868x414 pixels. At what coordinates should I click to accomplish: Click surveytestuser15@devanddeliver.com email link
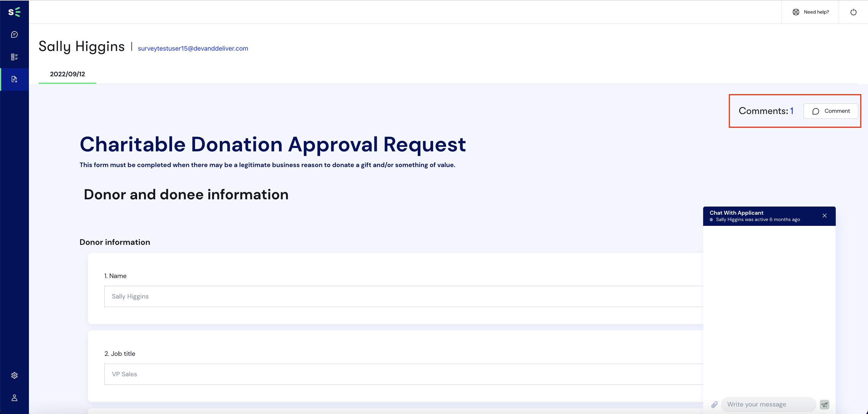tap(192, 49)
